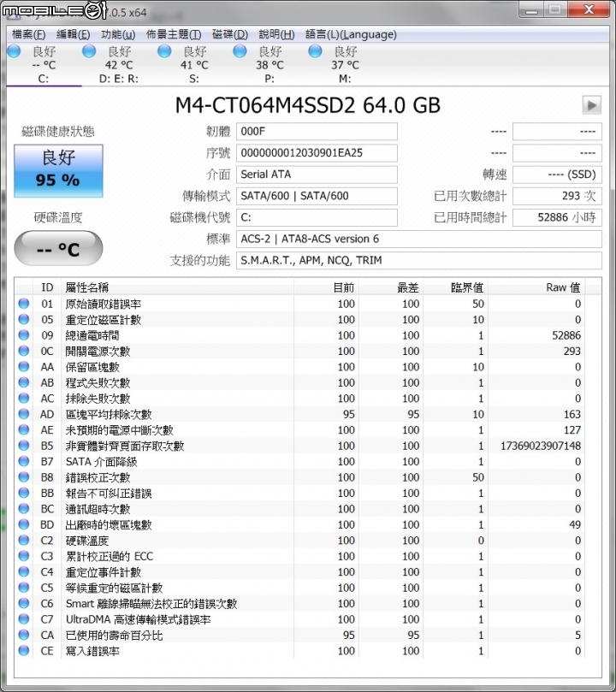
Task: Select raw value 17369023907148
Action: pos(541,446)
